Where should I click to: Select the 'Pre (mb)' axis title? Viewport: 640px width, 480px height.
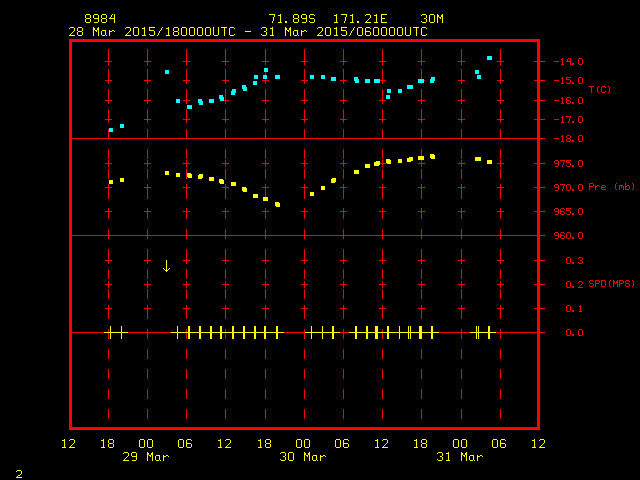611,187
